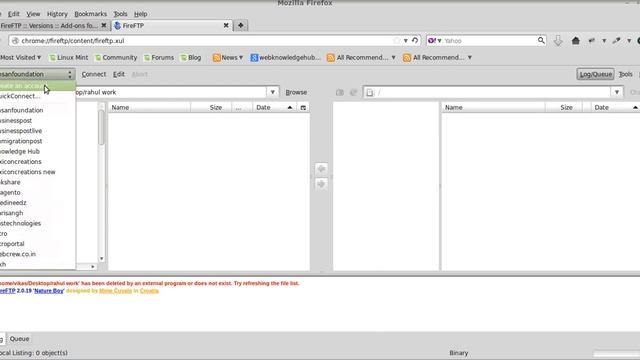Switch to the Queue tab
Viewport: 640px width, 360px height.
tap(19, 339)
